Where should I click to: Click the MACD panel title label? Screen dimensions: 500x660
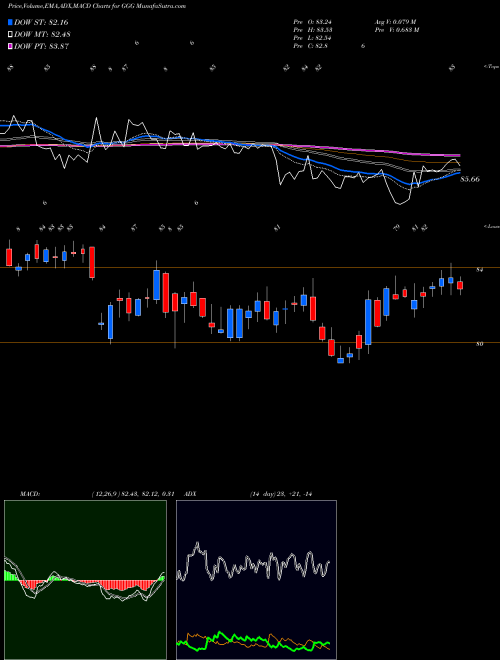pyautogui.click(x=29, y=494)
